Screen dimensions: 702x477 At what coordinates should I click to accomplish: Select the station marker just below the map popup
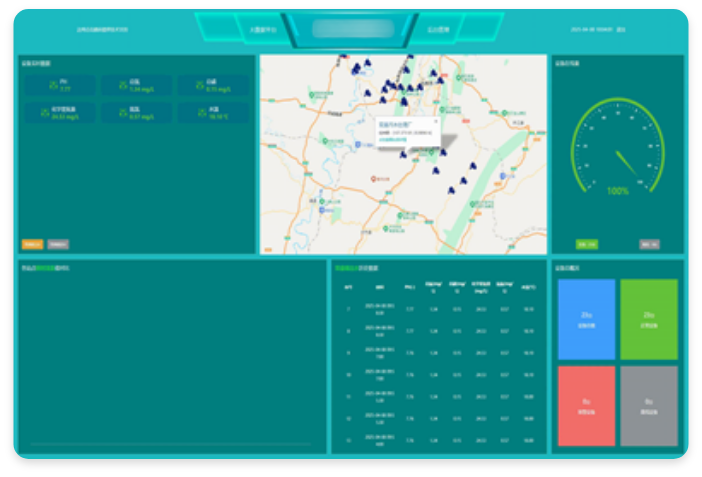[x=403, y=154]
